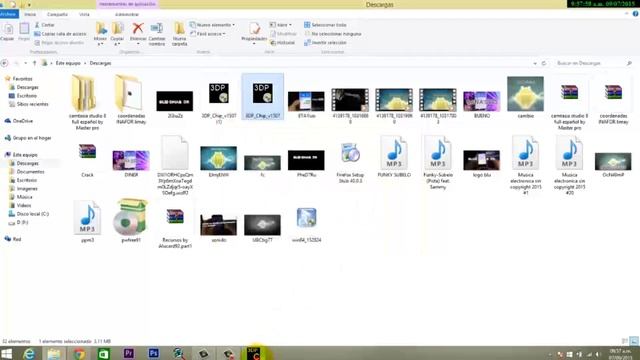Image resolution: width=640 pixels, height=360 pixels.
Task: Click Pegar acceso directo
Action: (x=59, y=42)
